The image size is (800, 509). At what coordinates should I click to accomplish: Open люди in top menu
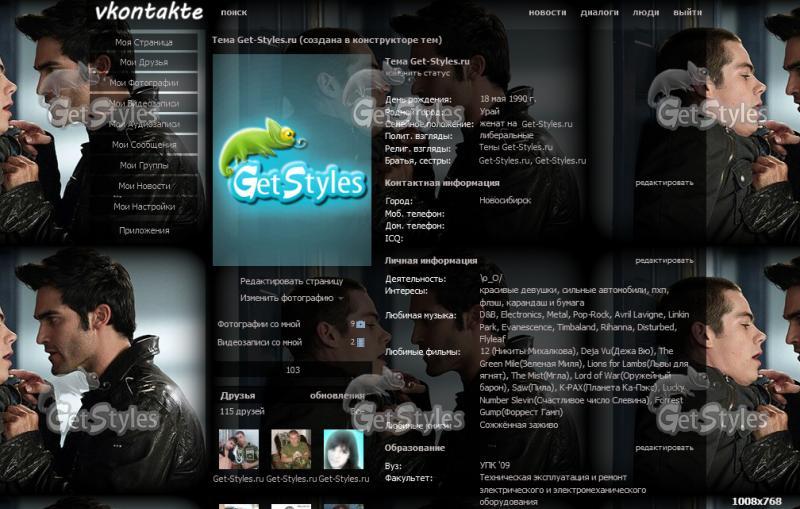tap(646, 12)
